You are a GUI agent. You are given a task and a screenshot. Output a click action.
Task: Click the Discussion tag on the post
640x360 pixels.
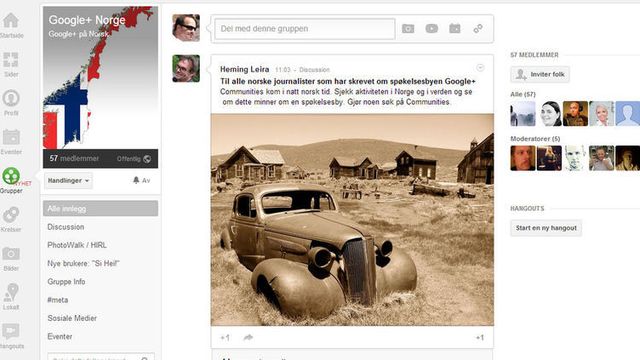(x=314, y=70)
